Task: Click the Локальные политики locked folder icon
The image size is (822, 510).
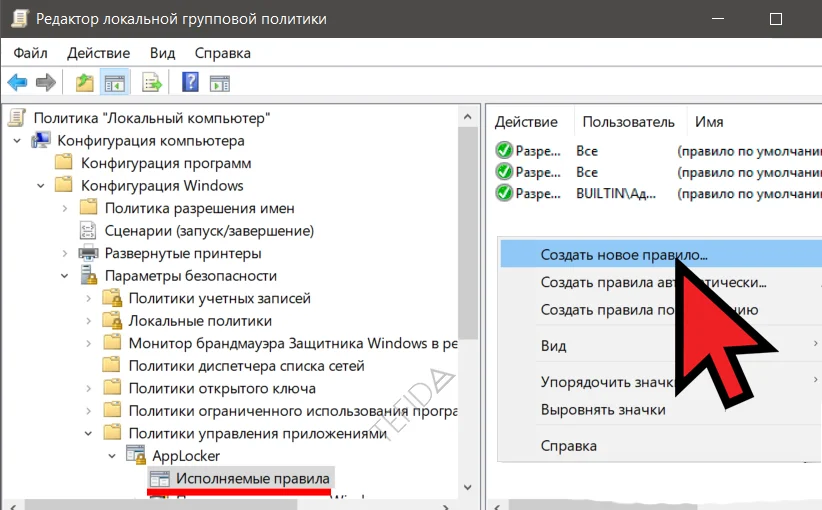Action: point(112,320)
